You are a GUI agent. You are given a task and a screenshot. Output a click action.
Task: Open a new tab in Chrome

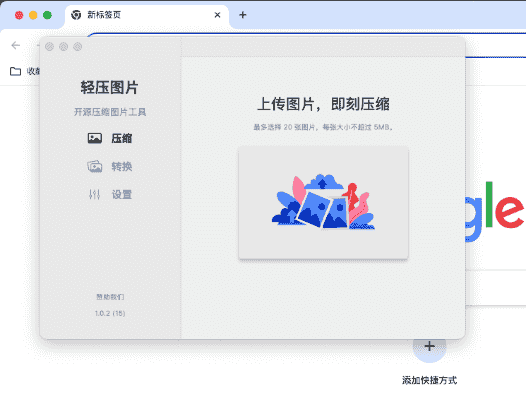[243, 15]
